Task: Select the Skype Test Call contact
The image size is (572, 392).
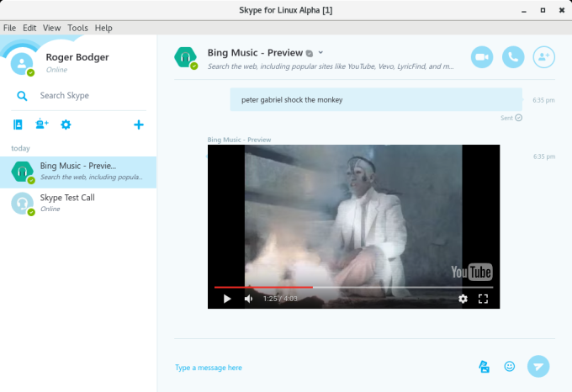Action: pyautogui.click(x=78, y=204)
